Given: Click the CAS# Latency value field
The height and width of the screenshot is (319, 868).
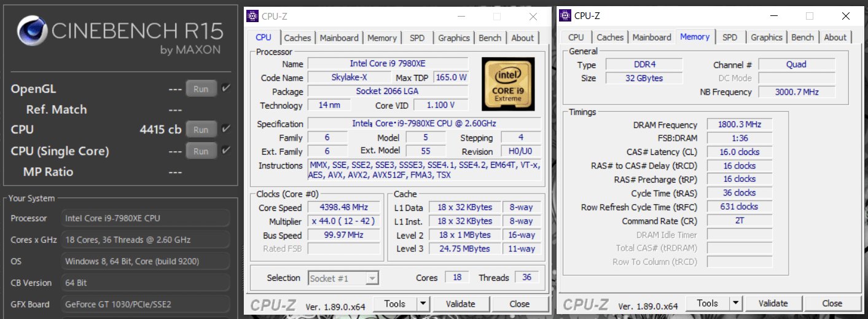Looking at the screenshot, I should [740, 152].
